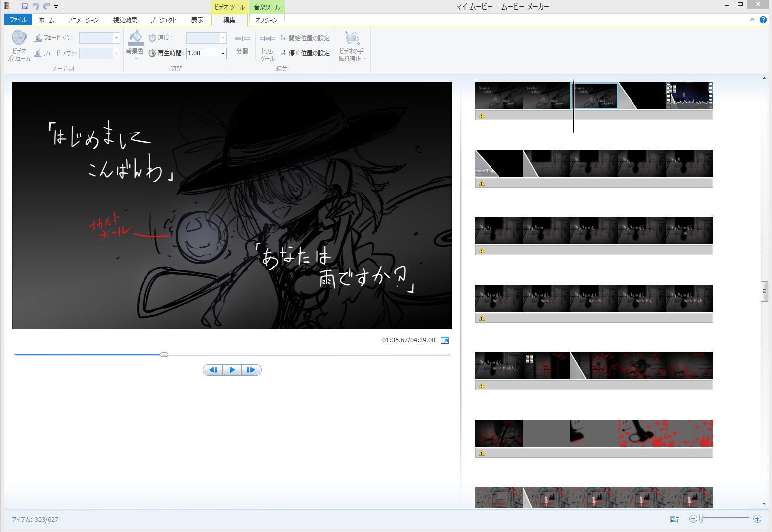
Task: Click the duration field showing 1.00
Action: (x=203, y=53)
